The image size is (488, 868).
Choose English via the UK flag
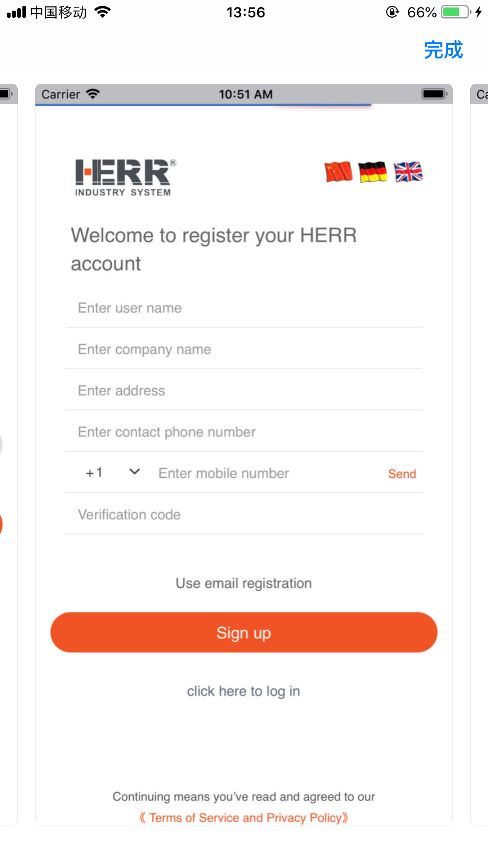pyautogui.click(x=408, y=172)
